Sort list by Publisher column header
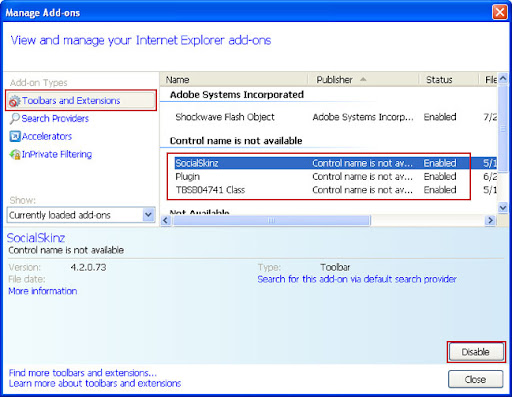The width and height of the screenshot is (512, 397). tap(363, 80)
